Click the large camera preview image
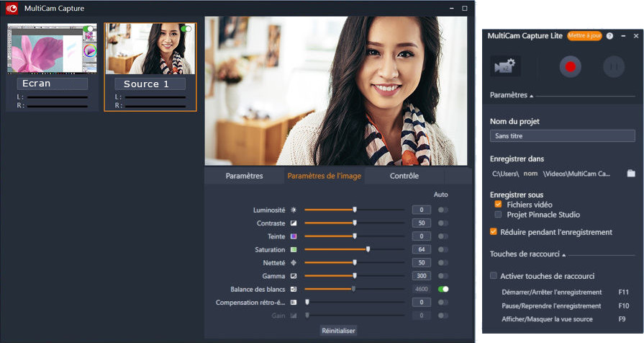 pos(336,91)
